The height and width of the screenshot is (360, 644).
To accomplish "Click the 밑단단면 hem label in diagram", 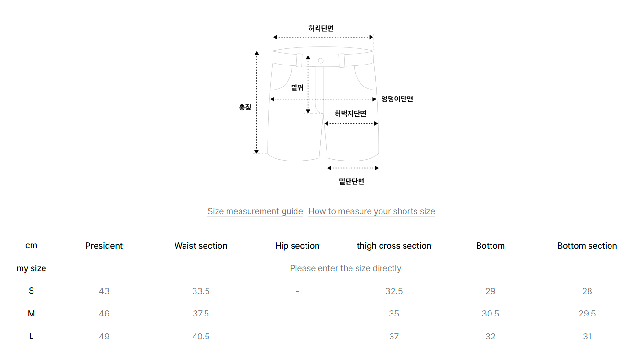I will point(352,181).
